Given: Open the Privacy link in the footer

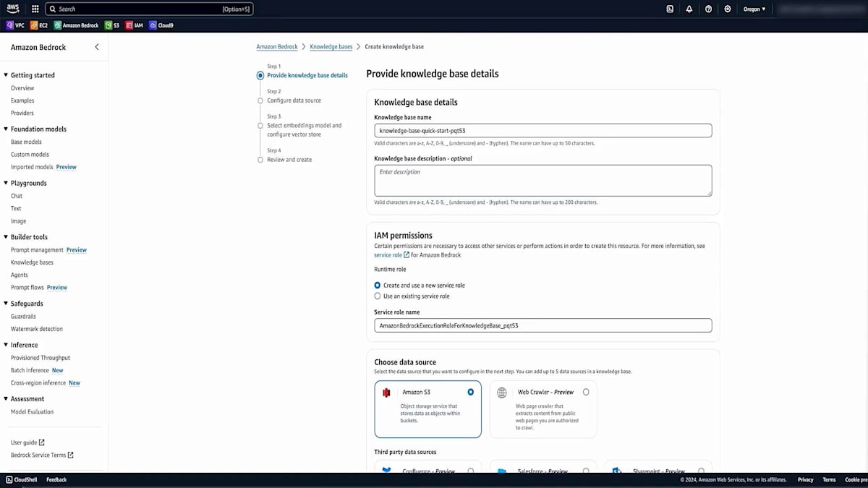Looking at the screenshot, I should pyautogui.click(x=806, y=479).
